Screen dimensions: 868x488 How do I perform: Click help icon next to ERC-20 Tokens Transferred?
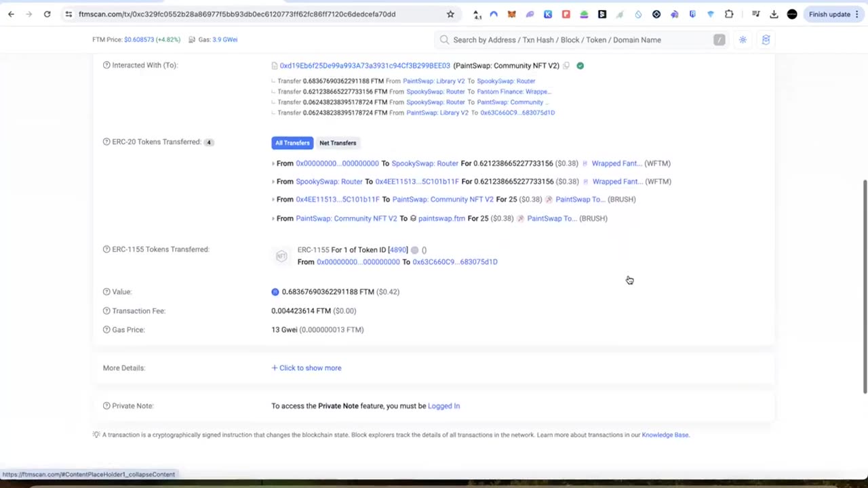point(106,142)
